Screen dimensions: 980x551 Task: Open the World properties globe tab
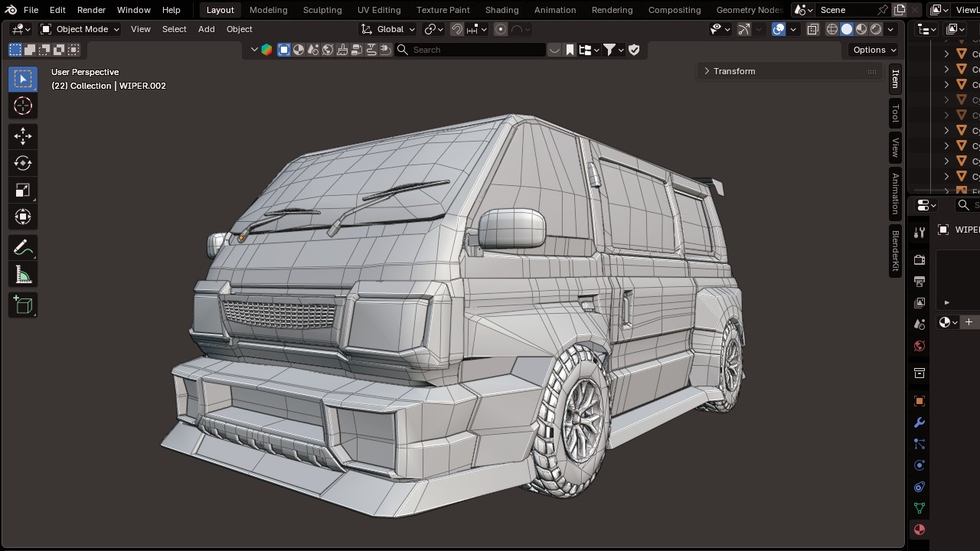(920, 346)
